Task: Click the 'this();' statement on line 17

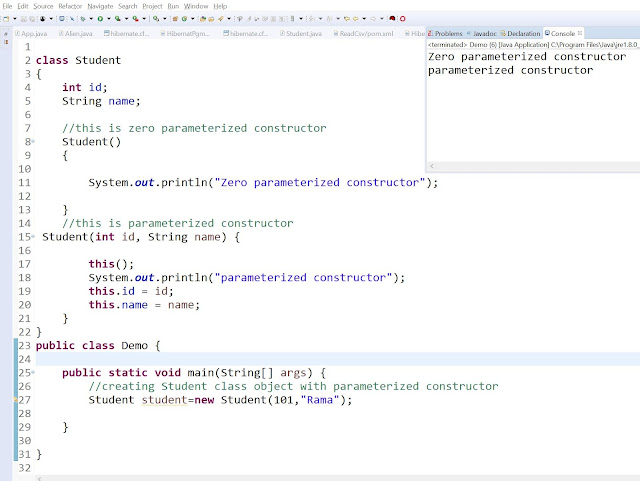Action: click(x=111, y=264)
